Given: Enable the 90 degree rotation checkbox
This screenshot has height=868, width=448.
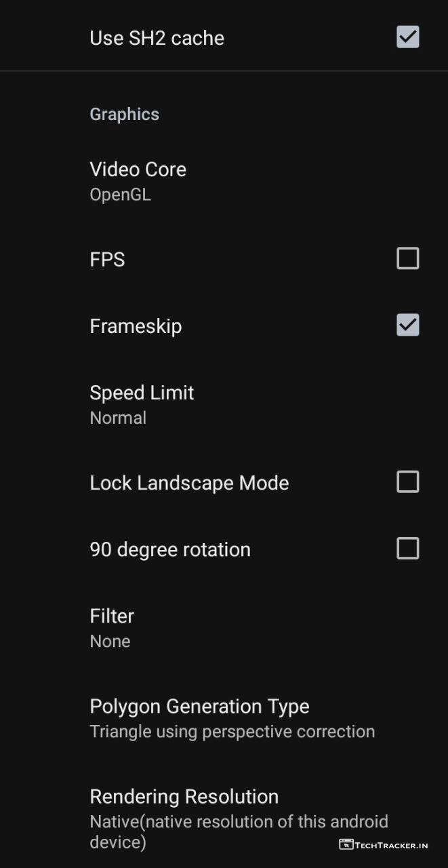Looking at the screenshot, I should coord(407,549).
